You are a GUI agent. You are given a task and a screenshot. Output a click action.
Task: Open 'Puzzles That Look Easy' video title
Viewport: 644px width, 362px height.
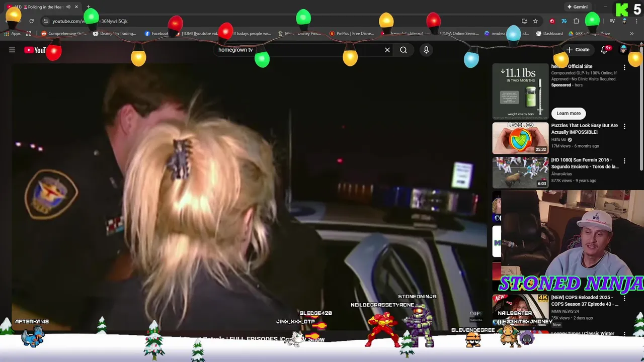[x=585, y=129]
